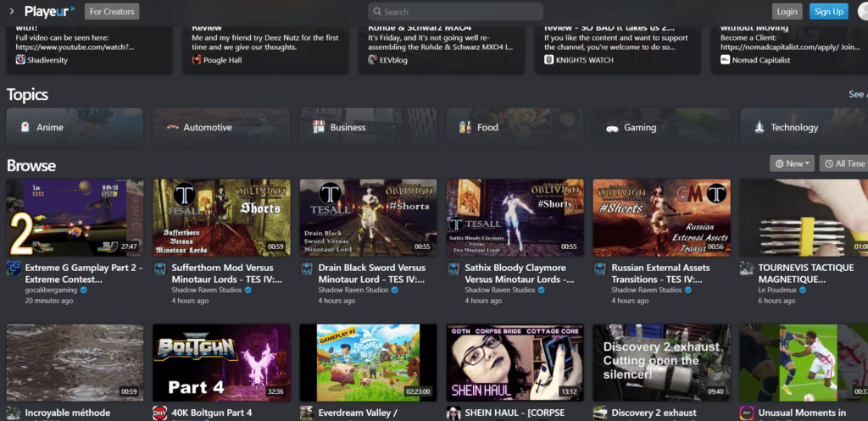Image resolution: width=868 pixels, height=421 pixels.
Task: Open avatar beside Sathix Bloody Claymore title
Action: [453, 269]
